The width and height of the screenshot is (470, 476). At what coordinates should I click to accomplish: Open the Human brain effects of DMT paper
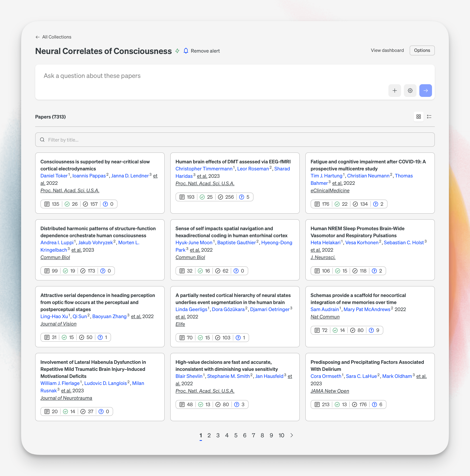pyautogui.click(x=233, y=162)
